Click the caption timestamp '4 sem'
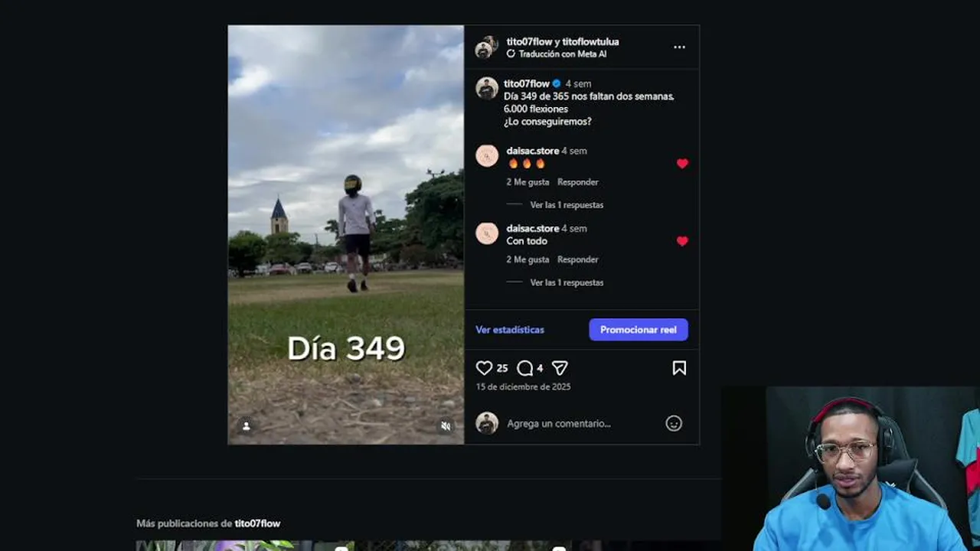980x551 pixels. coord(578,83)
